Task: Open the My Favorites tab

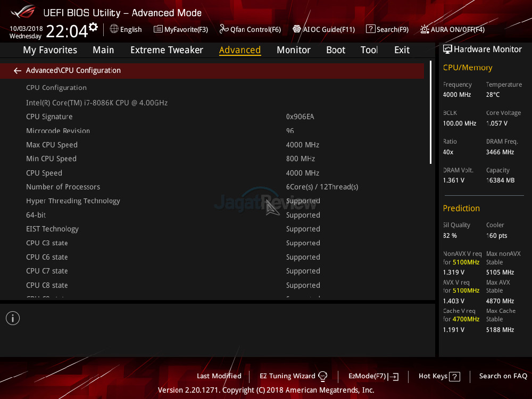Action: pos(50,50)
